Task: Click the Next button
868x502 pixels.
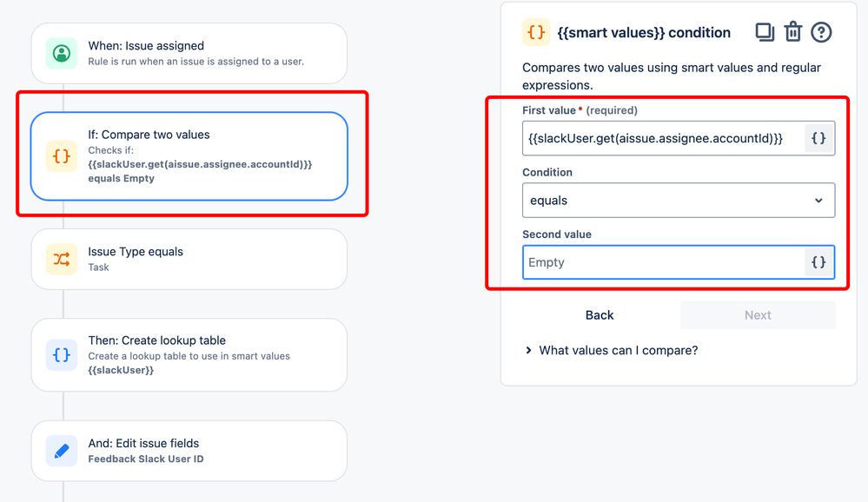Action: click(758, 315)
